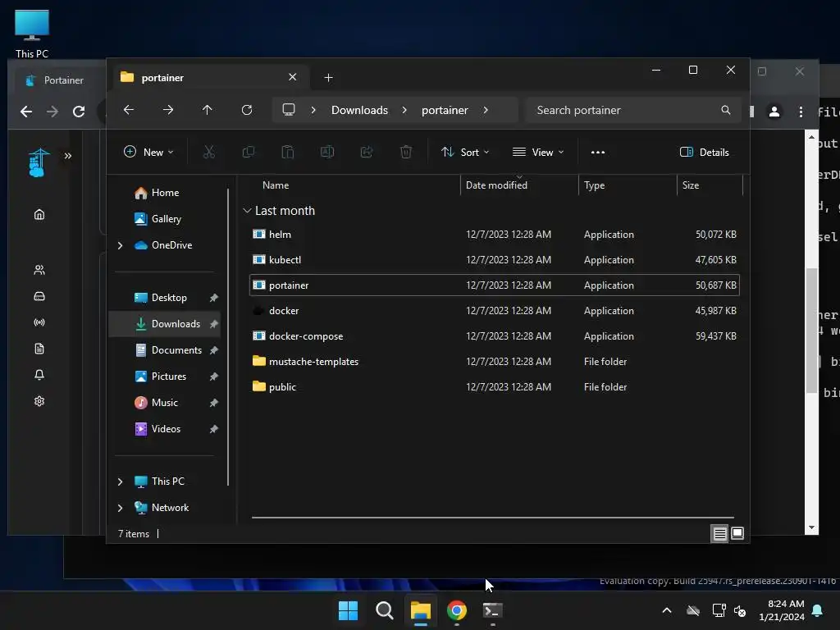Open Portainer users icon in sidebar
Viewport: 840px width, 630px height.
click(39, 270)
